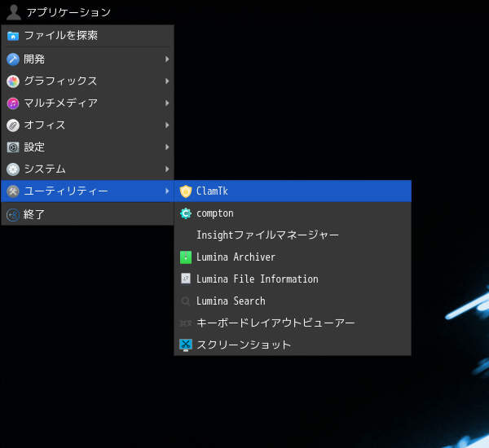Choose 終了 to log out
Viewport: 489px width, 448px height.
(88, 215)
